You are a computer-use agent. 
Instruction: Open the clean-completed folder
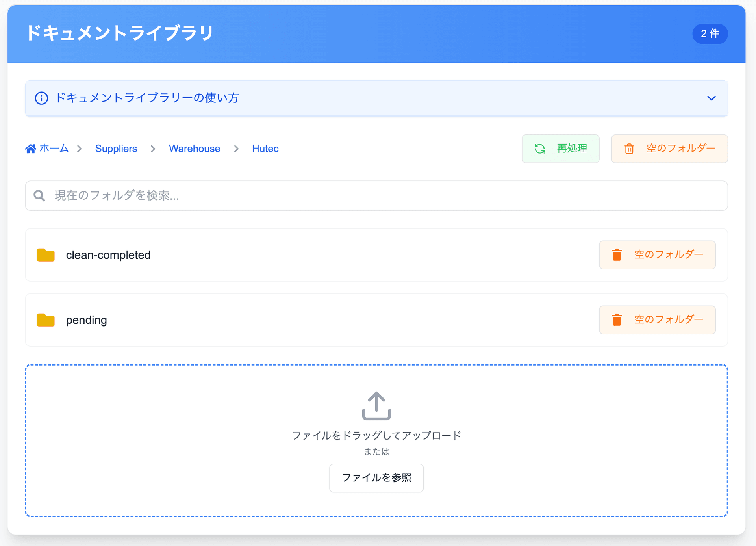tap(108, 255)
